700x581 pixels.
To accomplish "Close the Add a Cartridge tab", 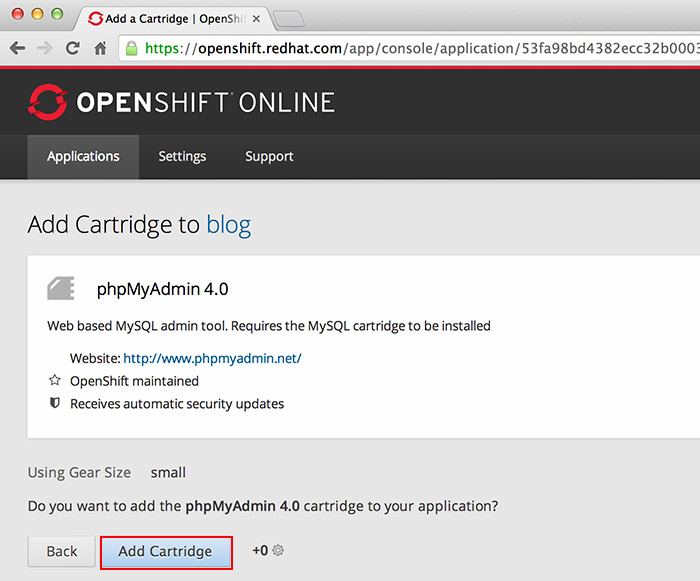I will [256, 19].
